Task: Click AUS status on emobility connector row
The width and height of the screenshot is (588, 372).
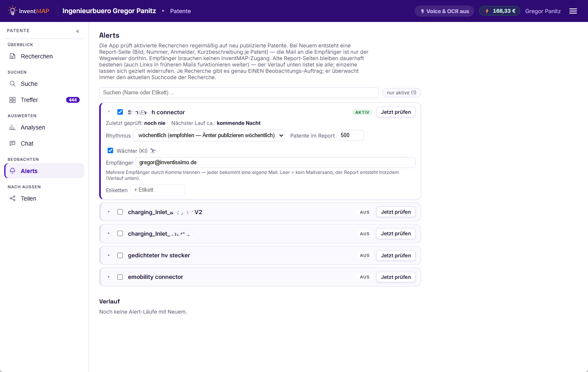Action: click(x=365, y=277)
